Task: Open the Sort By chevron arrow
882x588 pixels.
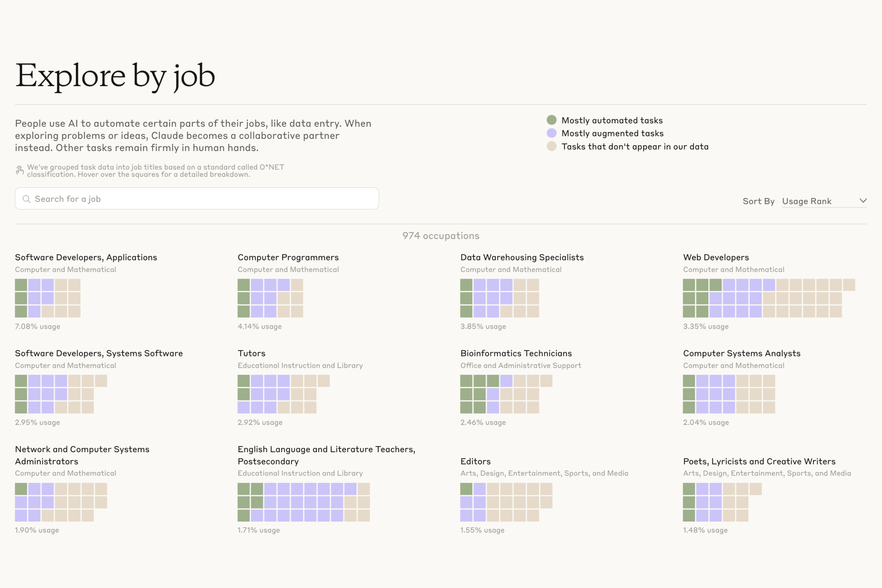Action: pyautogui.click(x=863, y=201)
